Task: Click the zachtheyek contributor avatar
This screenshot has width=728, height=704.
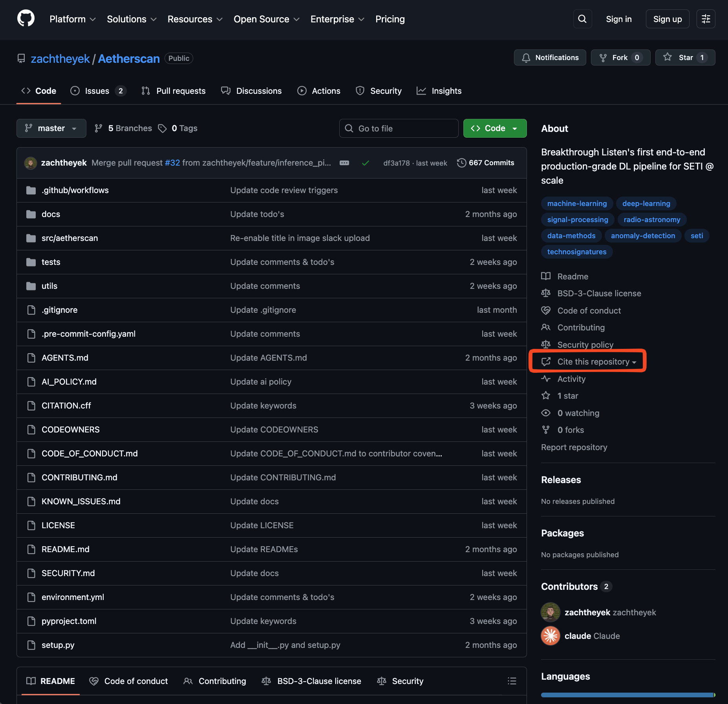Action: coord(551,612)
